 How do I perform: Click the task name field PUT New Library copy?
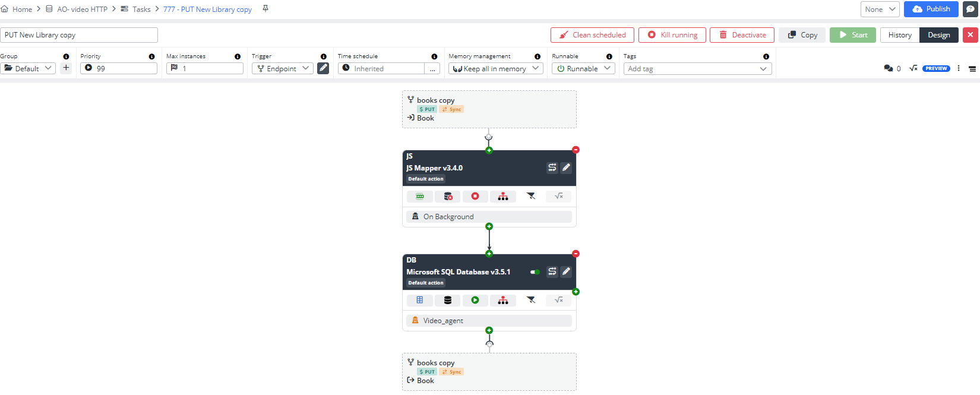[x=79, y=35]
